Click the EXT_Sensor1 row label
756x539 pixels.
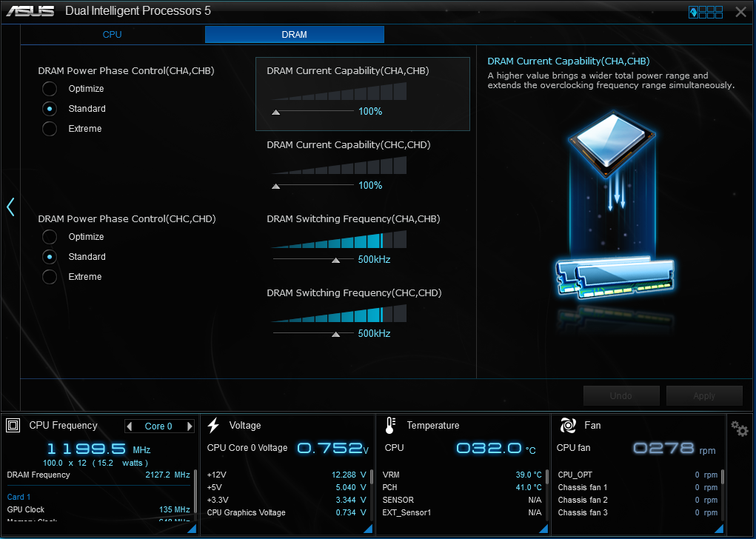tap(407, 512)
